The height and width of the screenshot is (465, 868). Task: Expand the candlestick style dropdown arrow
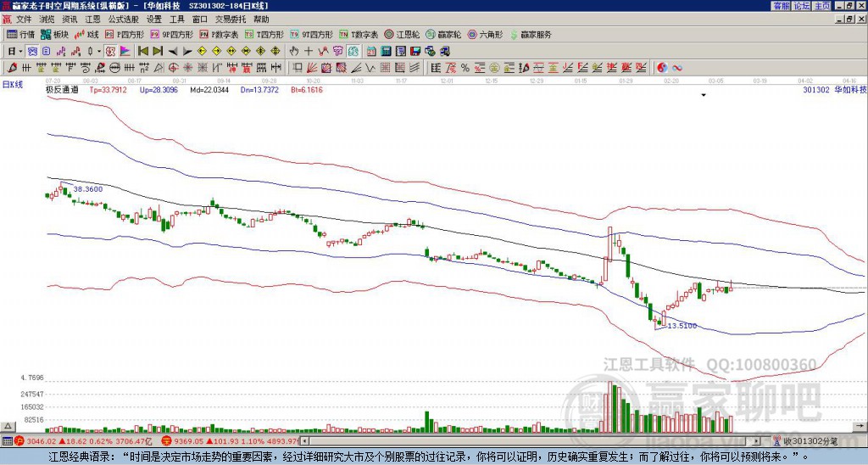99,52
